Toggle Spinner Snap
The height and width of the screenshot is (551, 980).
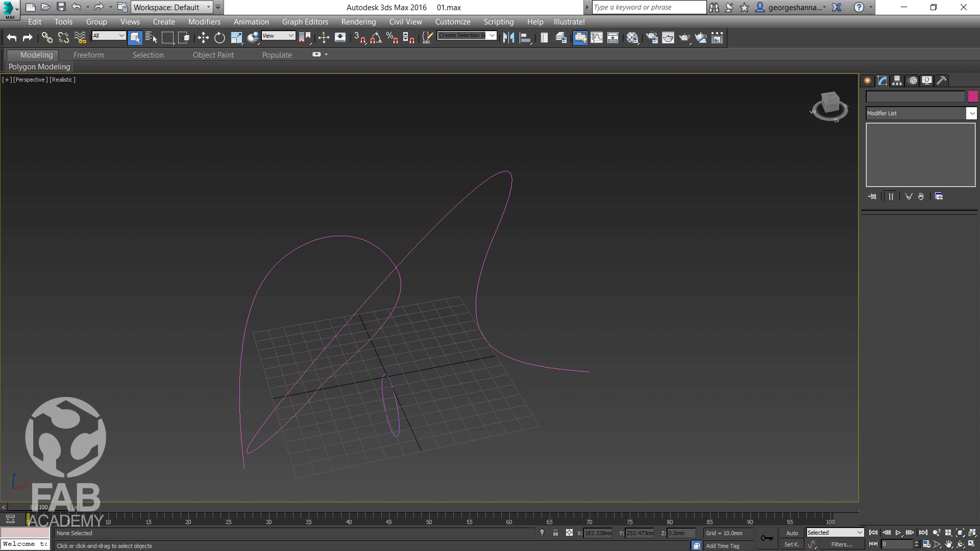[x=408, y=37]
